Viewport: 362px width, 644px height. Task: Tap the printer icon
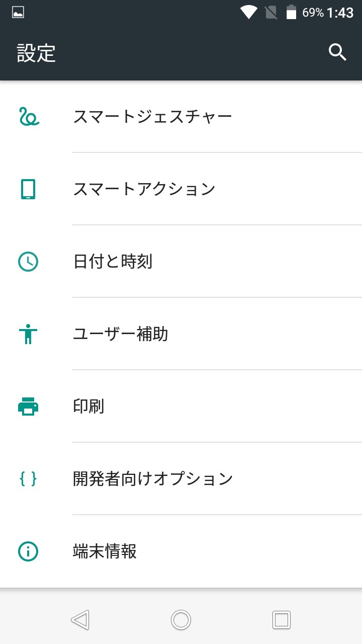(x=28, y=407)
